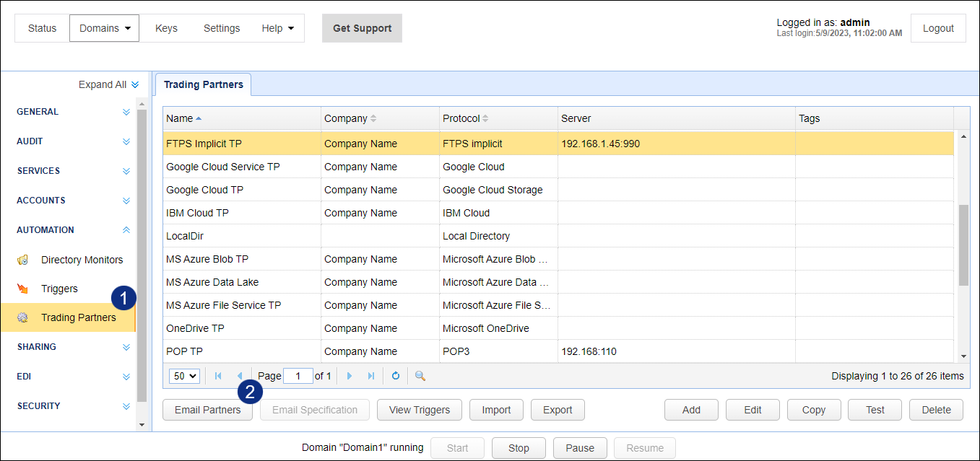Image resolution: width=980 pixels, height=461 pixels.
Task: Select the MS Azure Blob TP row
Action: point(558,259)
